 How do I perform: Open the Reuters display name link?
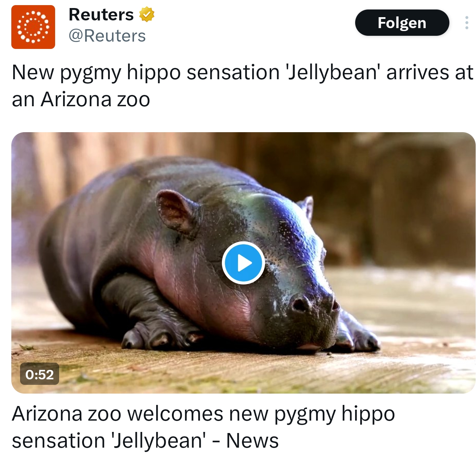(x=101, y=15)
